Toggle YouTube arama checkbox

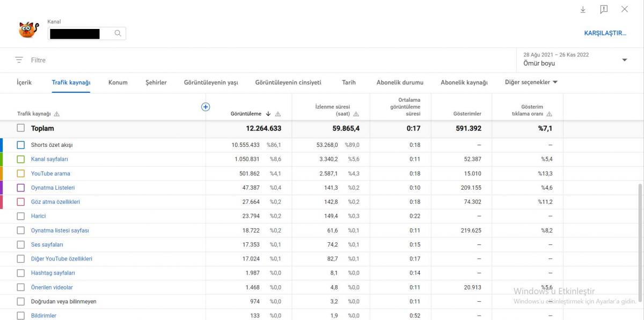[x=20, y=174]
